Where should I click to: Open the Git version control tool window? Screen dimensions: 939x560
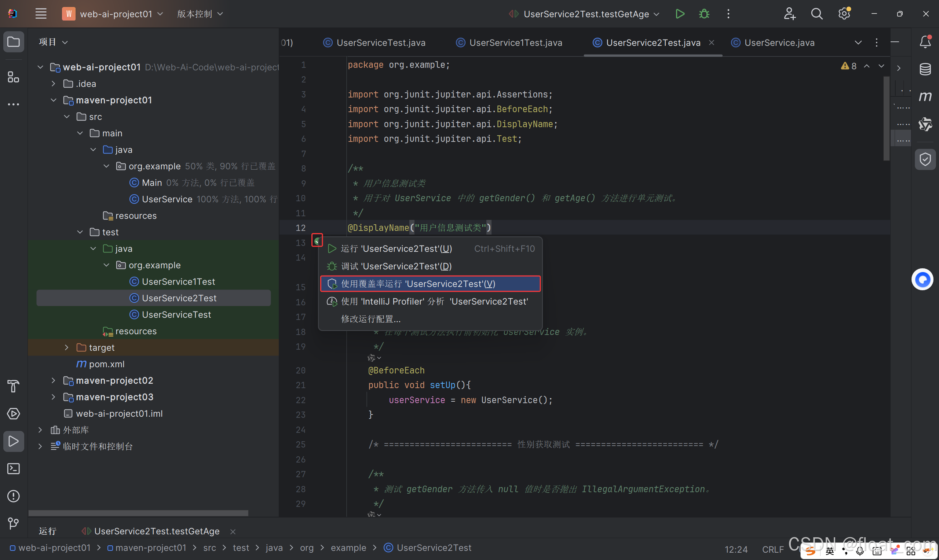(14, 523)
